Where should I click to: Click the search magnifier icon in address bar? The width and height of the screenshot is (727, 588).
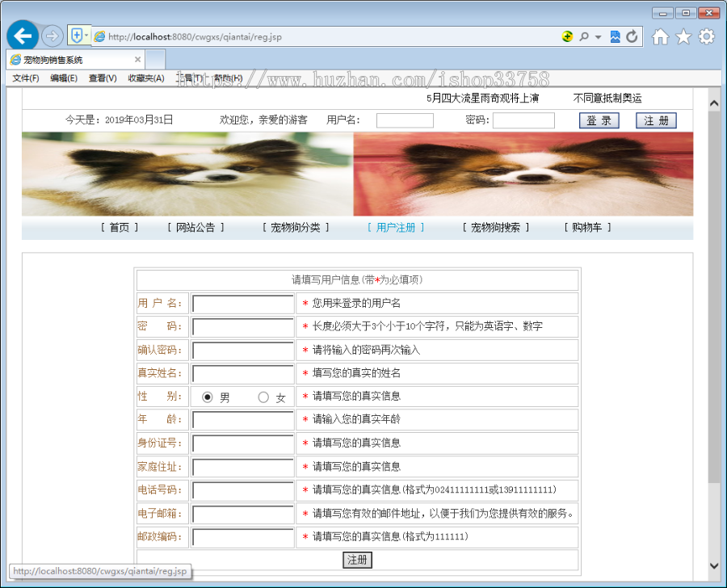[x=584, y=36]
